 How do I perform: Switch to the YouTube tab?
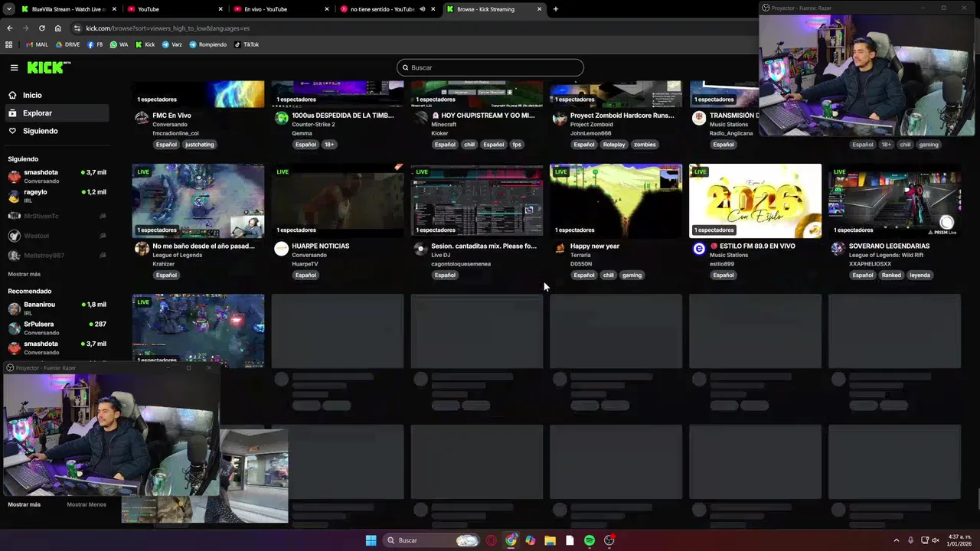coord(175,9)
